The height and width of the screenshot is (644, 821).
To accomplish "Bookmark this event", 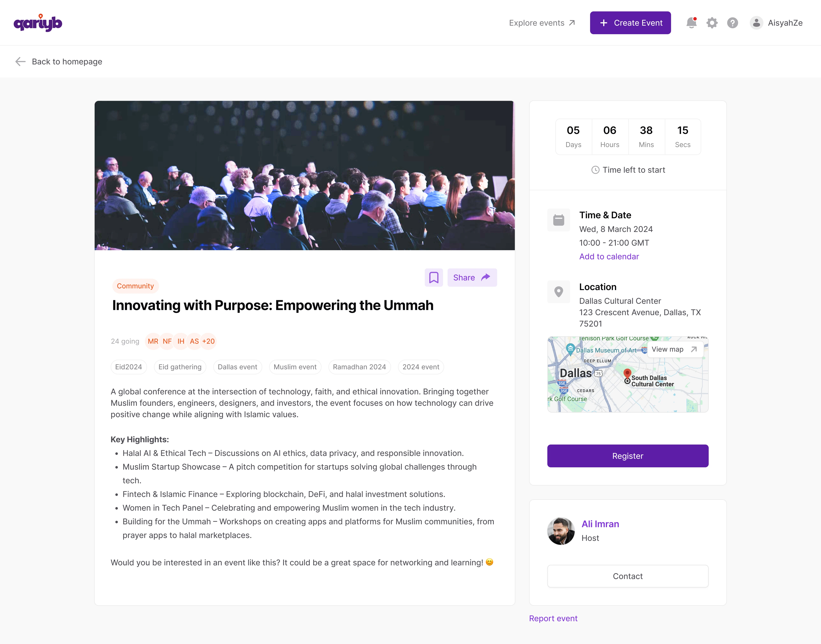I will point(434,278).
